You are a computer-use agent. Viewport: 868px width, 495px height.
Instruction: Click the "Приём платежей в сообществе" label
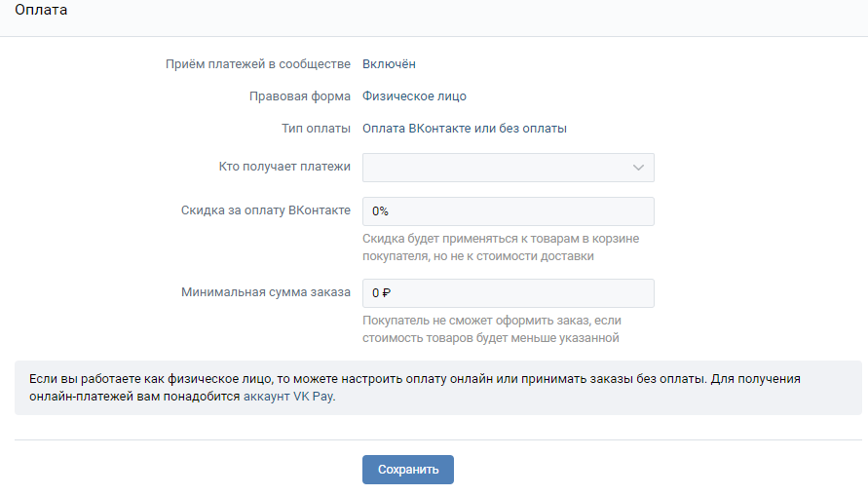(x=258, y=64)
